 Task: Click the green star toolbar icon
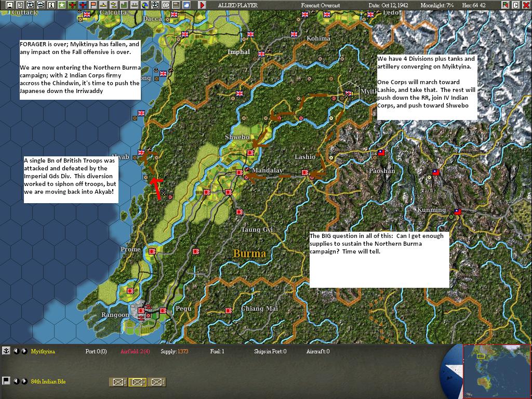(x=61, y=5)
